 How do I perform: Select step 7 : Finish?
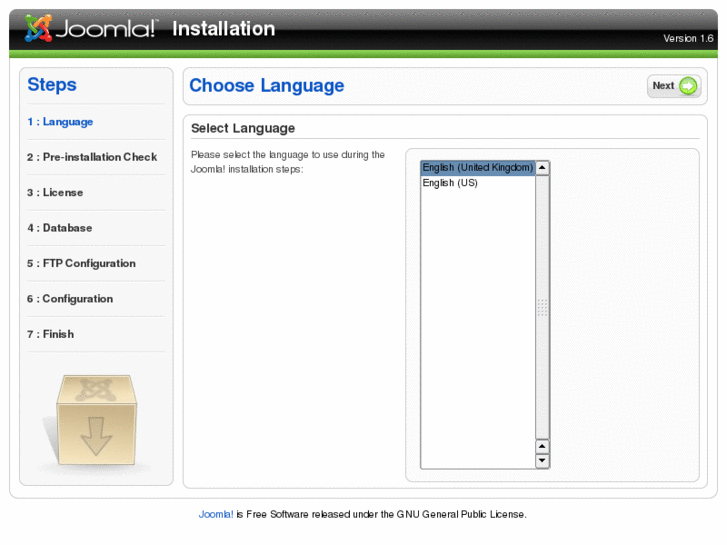50,334
